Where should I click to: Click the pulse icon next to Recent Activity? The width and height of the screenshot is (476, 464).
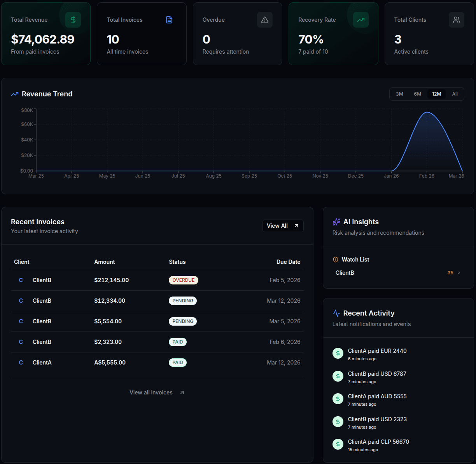336,313
